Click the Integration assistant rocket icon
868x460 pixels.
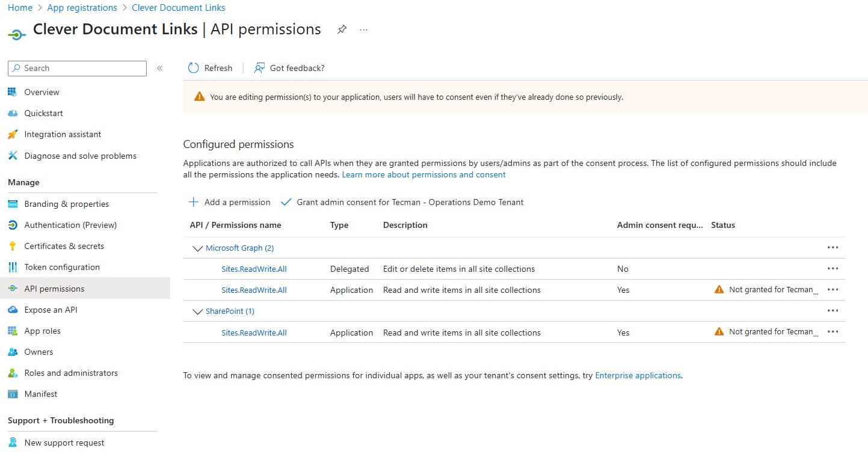(x=13, y=134)
